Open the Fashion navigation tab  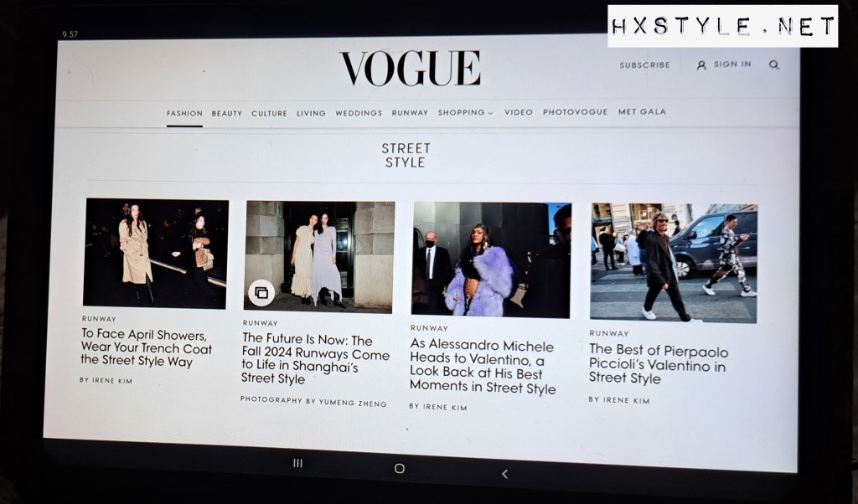pos(184,113)
